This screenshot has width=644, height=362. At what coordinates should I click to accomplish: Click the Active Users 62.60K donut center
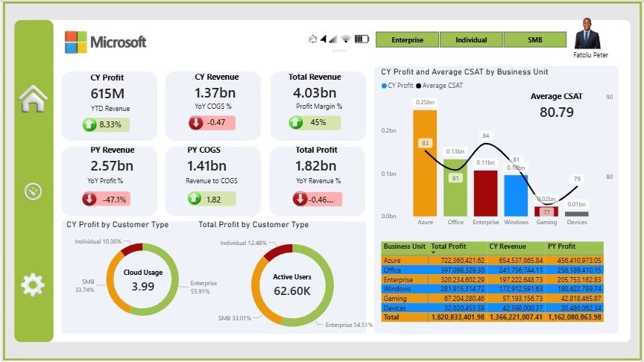(292, 290)
